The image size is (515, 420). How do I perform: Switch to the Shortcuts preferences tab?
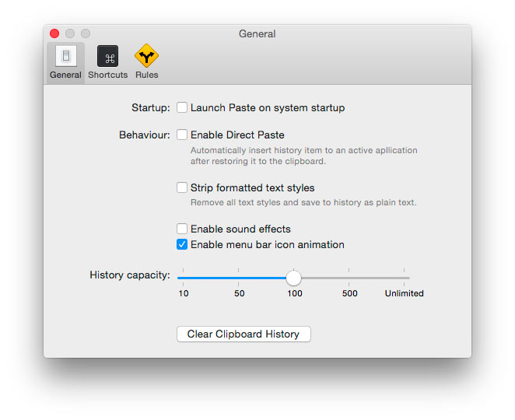click(x=107, y=62)
